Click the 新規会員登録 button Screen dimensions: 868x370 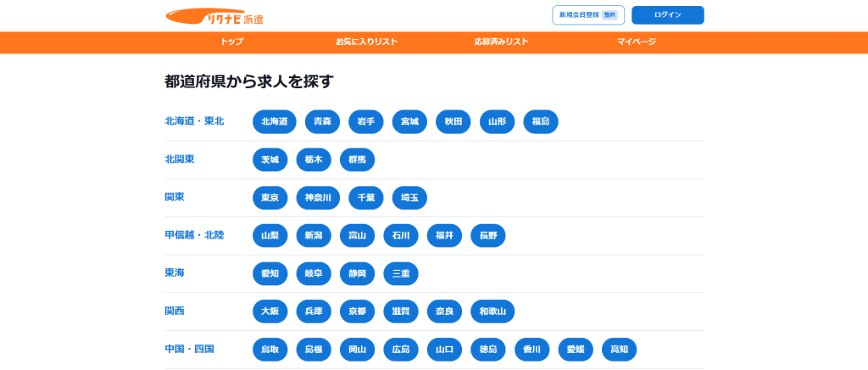point(587,15)
